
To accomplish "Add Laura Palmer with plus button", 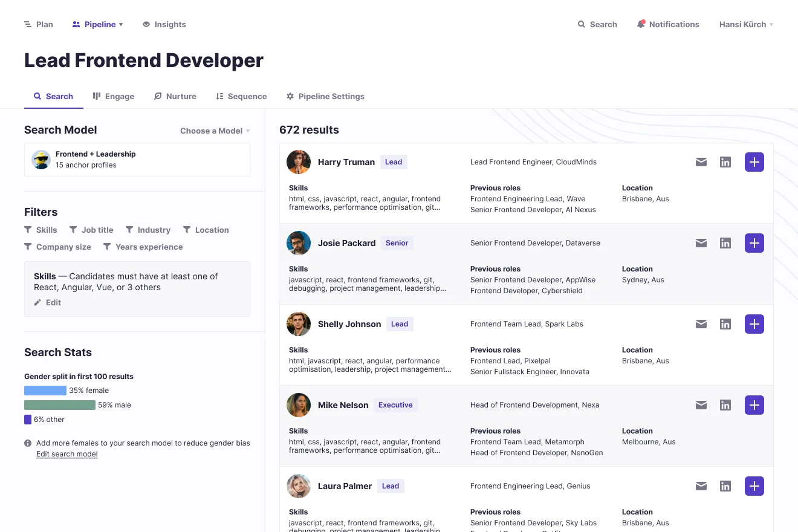I will coord(754,486).
